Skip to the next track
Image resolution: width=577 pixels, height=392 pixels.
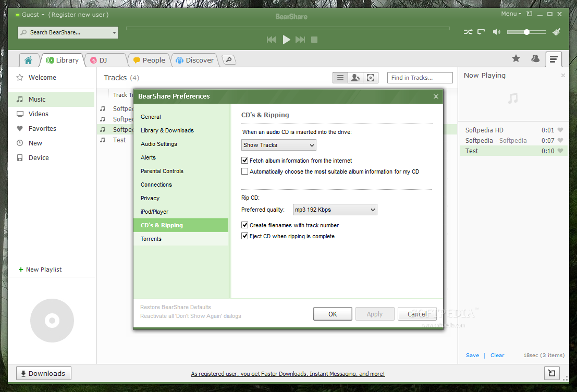[300, 40]
